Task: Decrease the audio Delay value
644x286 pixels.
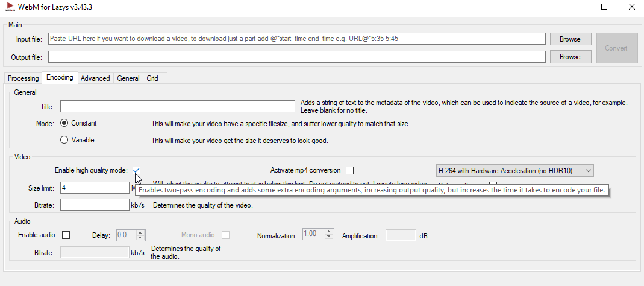Action: (140, 238)
